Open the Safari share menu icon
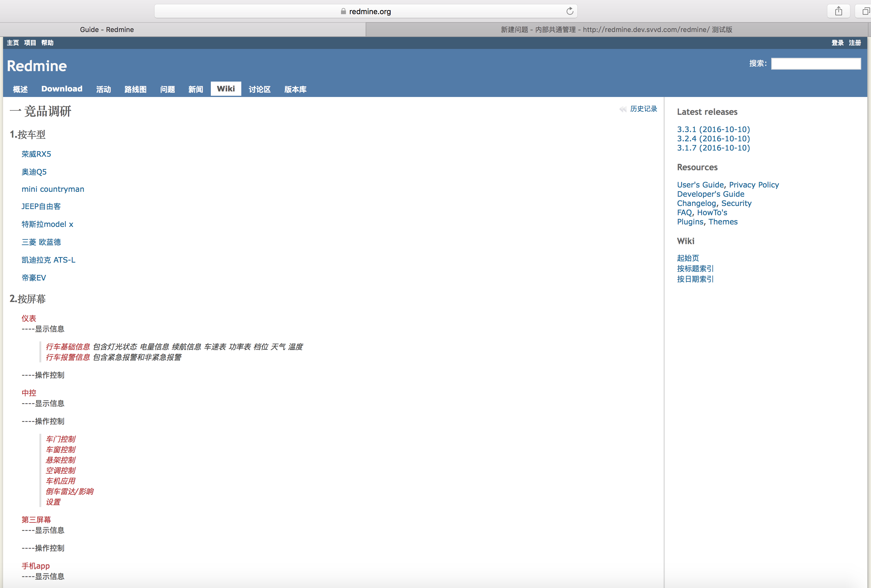 pyautogui.click(x=839, y=11)
